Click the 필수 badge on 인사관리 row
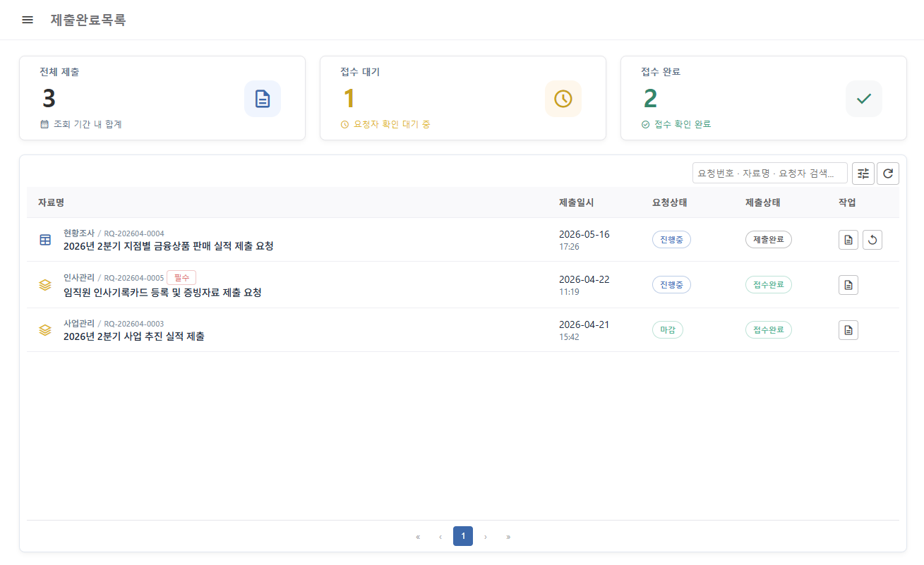 point(181,278)
